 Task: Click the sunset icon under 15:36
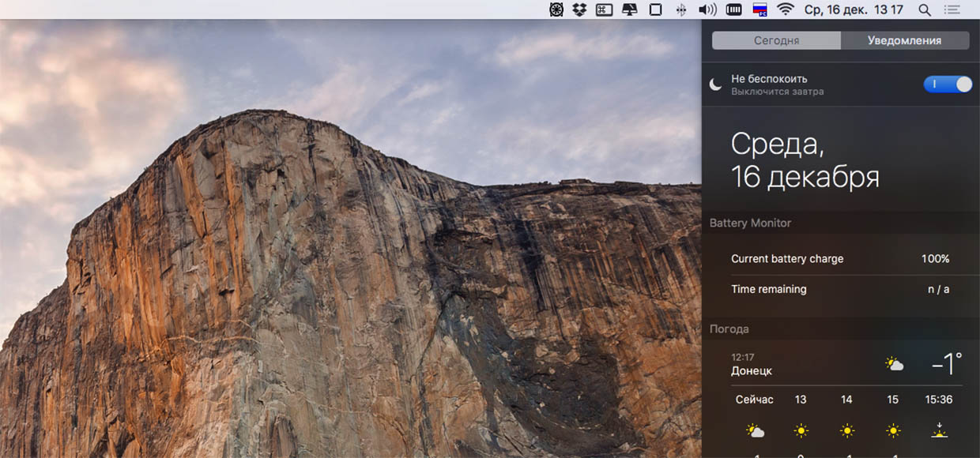[x=939, y=430]
